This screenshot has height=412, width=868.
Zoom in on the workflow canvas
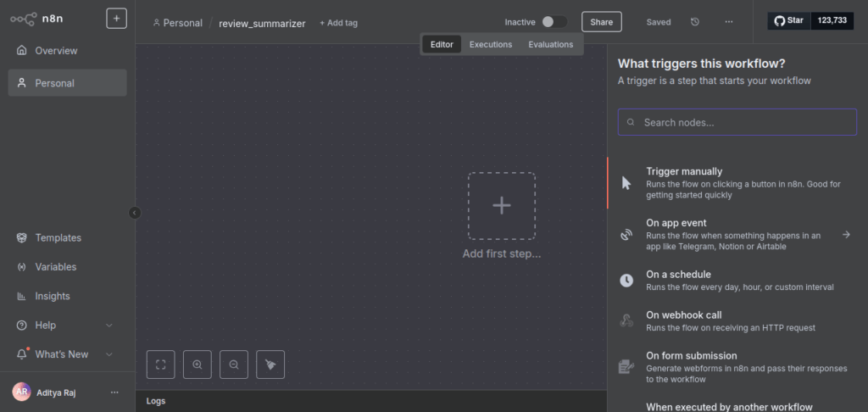click(197, 365)
